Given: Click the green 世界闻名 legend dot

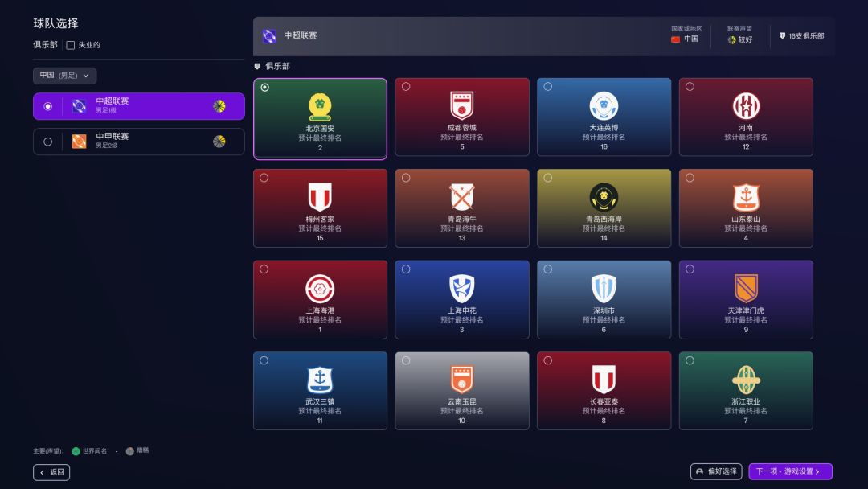Looking at the screenshot, I should click(76, 451).
